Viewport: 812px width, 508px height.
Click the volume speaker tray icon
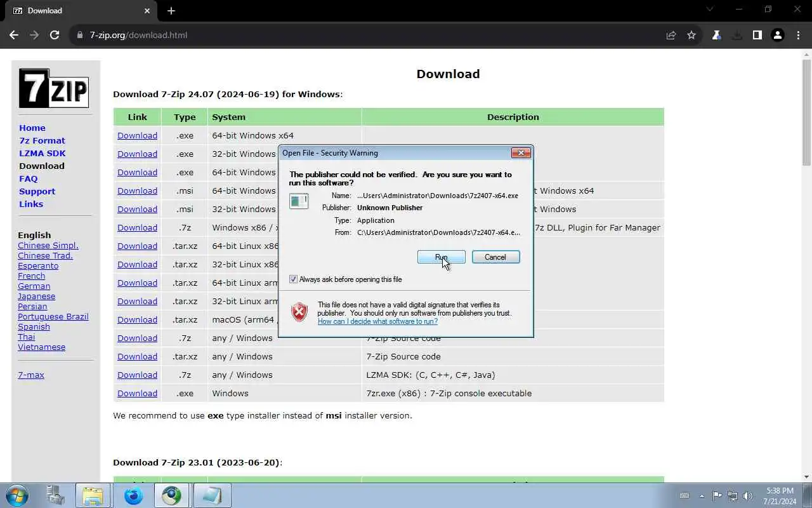748,496
